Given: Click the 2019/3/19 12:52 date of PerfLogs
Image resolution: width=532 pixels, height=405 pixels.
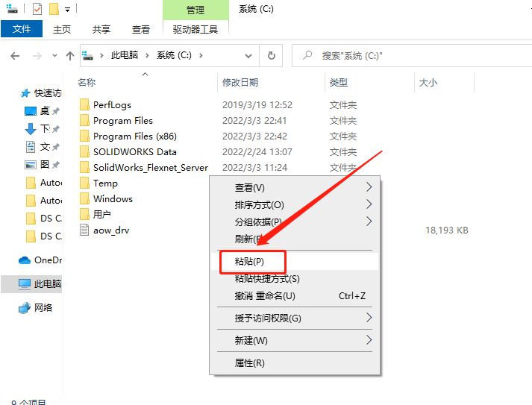Looking at the screenshot, I should pos(257,105).
